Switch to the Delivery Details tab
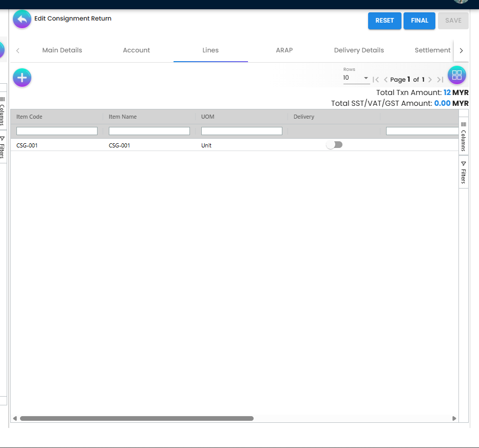The image size is (479, 448). (x=358, y=50)
